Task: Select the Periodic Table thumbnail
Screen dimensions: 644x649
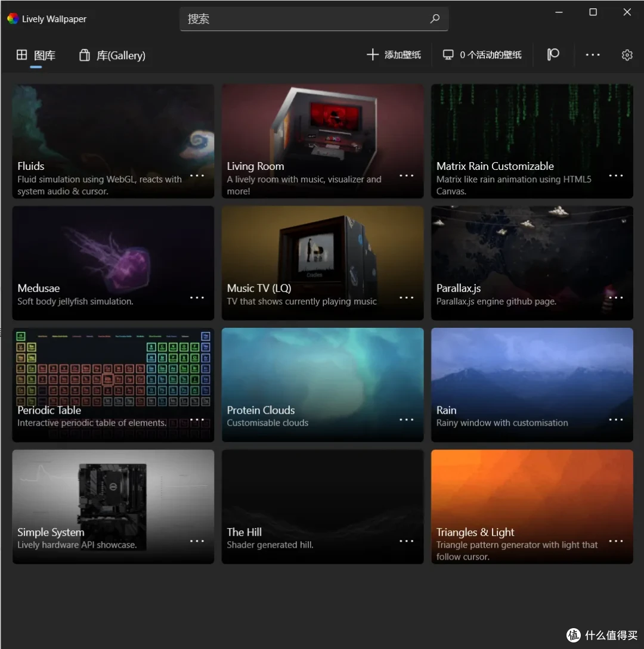Action: pyautogui.click(x=113, y=385)
